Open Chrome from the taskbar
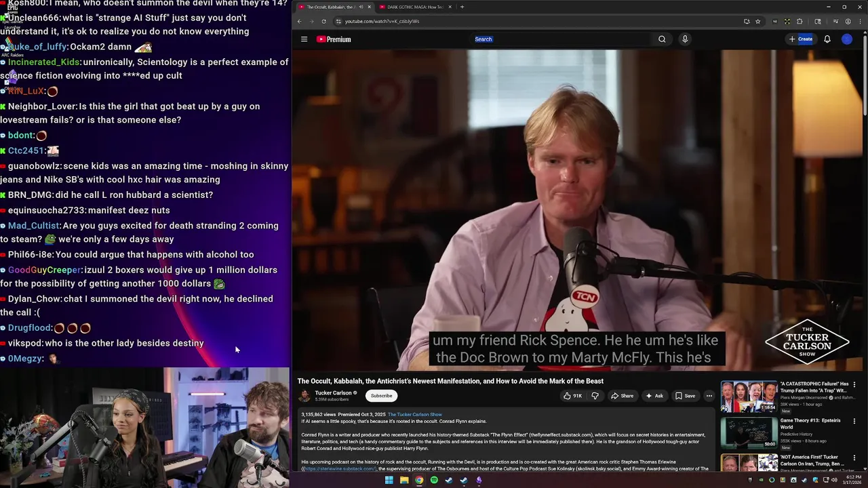 click(x=419, y=481)
